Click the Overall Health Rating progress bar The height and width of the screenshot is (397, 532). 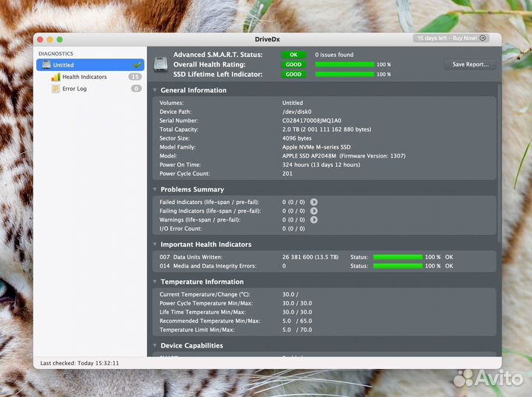coord(344,64)
